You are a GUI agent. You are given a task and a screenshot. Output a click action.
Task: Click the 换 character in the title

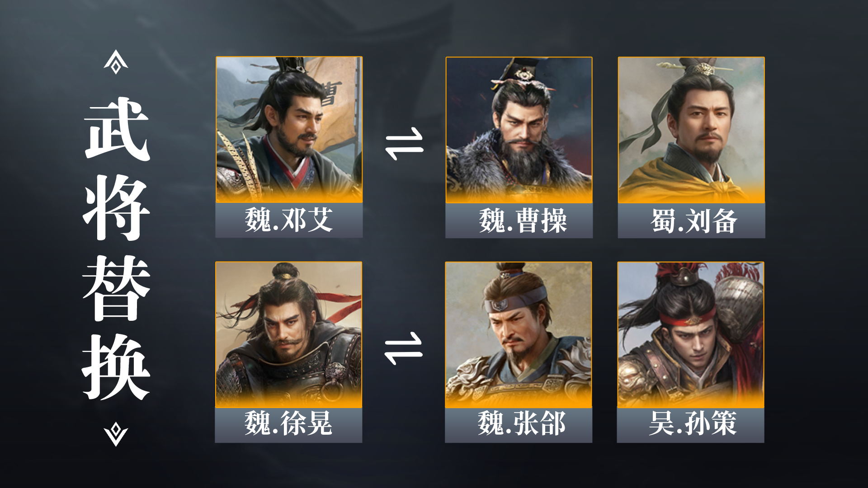tap(116, 367)
